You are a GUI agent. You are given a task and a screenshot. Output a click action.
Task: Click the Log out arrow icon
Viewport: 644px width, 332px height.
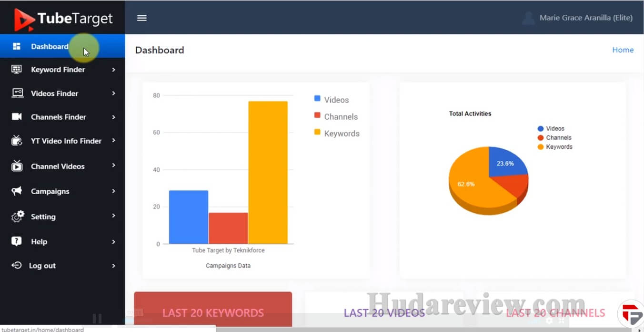[x=17, y=265]
